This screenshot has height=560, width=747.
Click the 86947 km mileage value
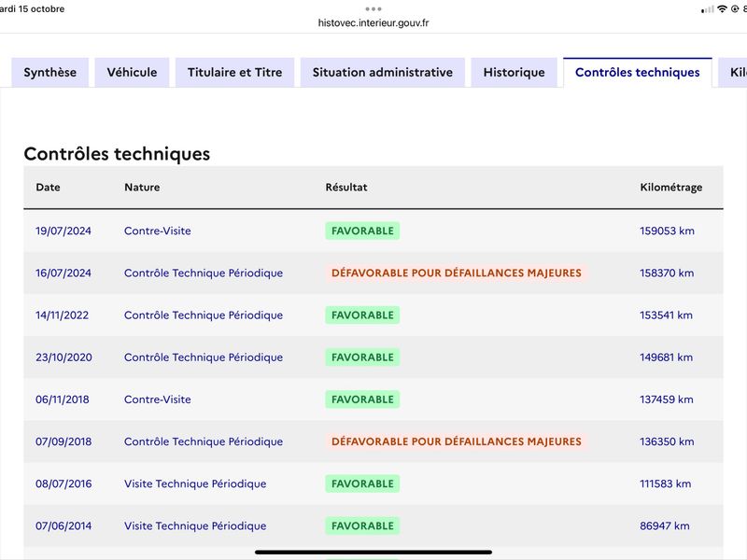point(665,525)
